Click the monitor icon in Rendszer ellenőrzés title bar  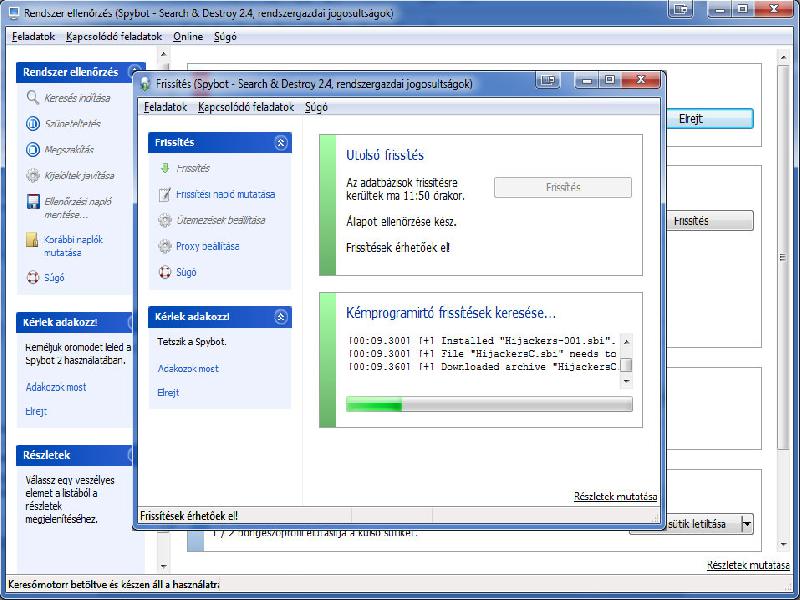(14, 13)
